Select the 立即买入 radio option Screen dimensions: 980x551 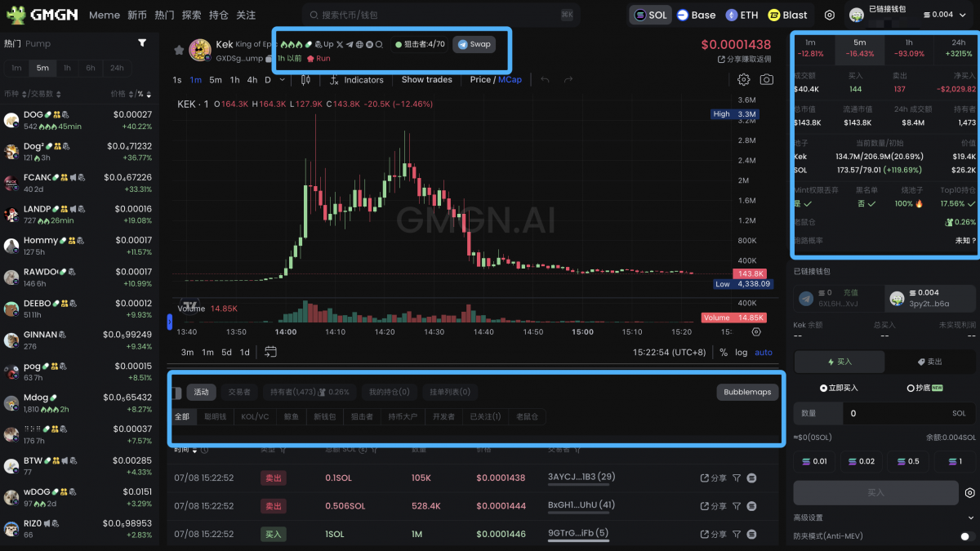[x=839, y=388]
